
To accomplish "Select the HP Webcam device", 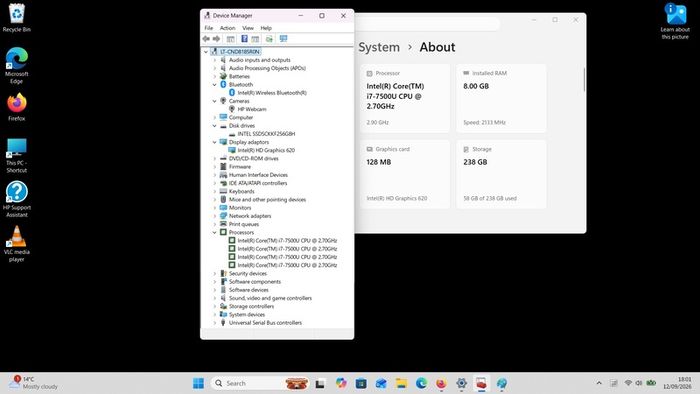I will pos(252,109).
